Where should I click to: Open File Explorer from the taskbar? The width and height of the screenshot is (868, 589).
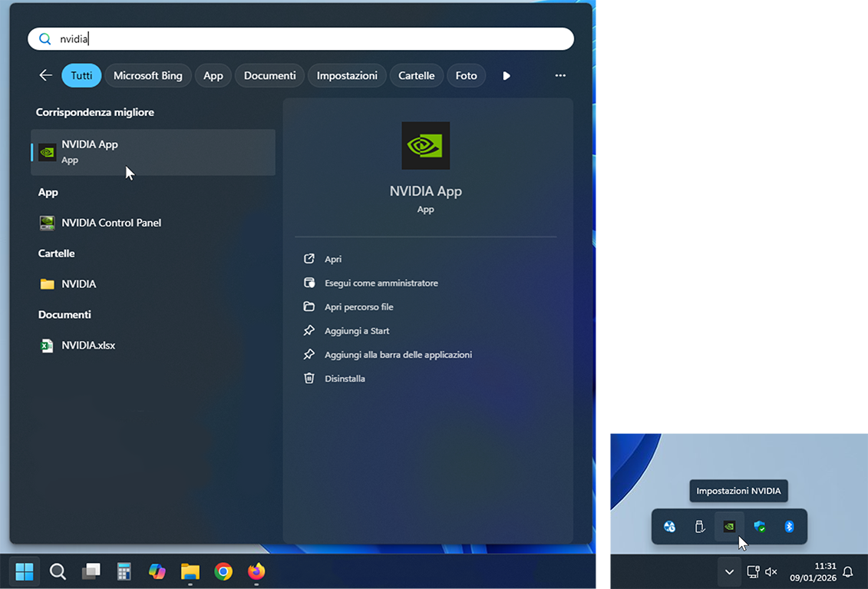tap(190, 571)
